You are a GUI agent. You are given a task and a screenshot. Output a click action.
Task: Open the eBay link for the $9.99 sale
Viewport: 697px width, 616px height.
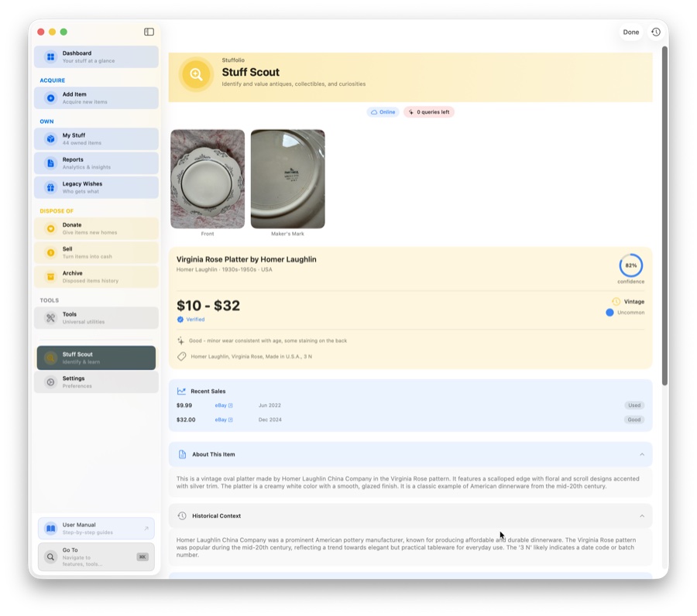coord(223,406)
